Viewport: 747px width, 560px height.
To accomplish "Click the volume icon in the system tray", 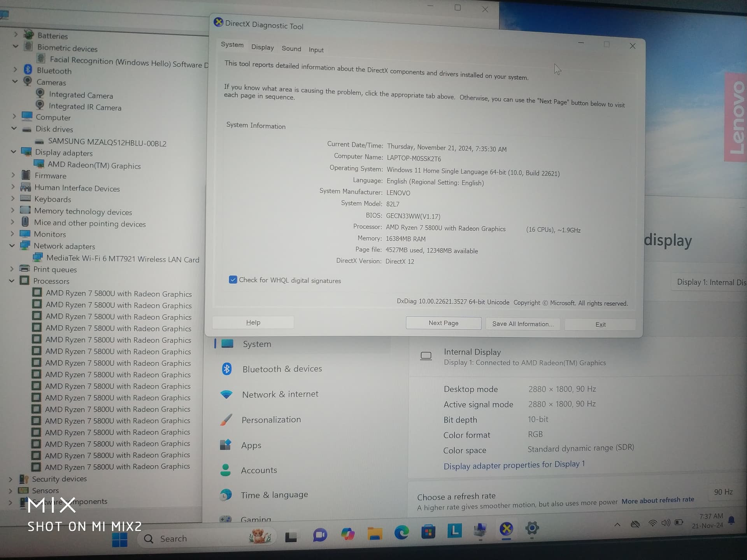I will point(666,523).
